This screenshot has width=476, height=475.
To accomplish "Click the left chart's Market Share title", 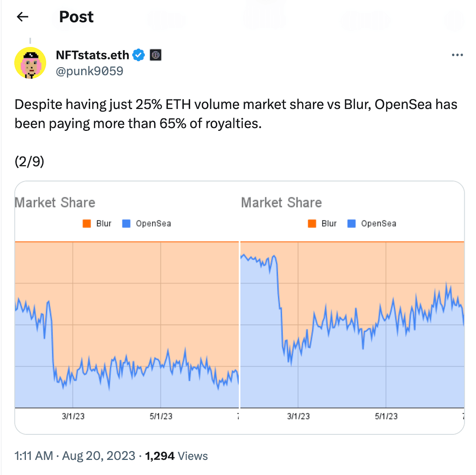I will [55, 203].
